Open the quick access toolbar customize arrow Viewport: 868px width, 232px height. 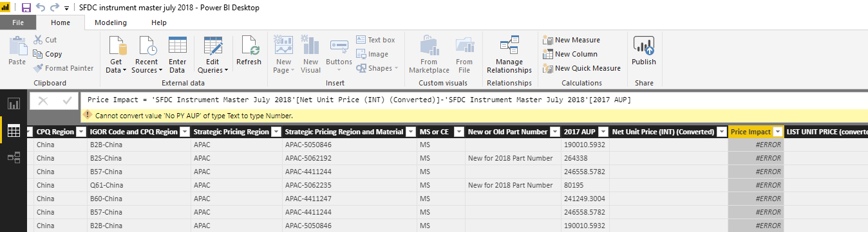click(66, 8)
